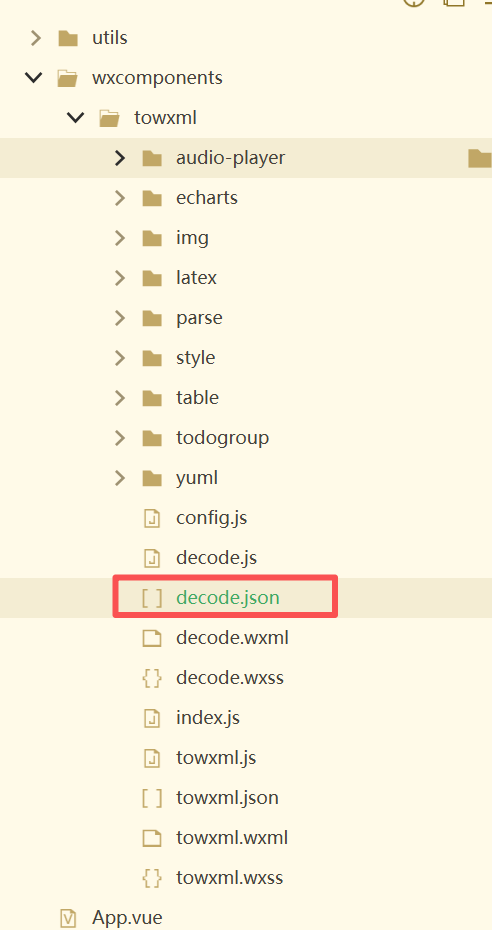Collapse the towxml folder arrow

[76, 117]
